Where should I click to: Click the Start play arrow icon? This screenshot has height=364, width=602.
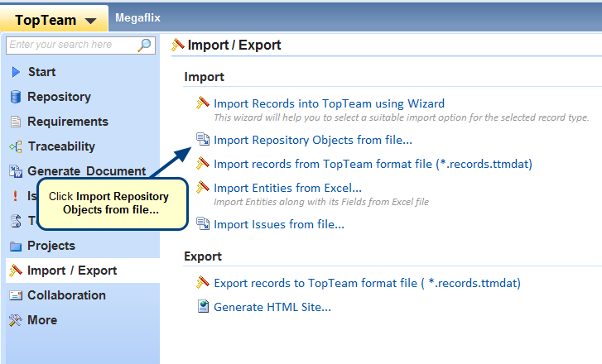pyautogui.click(x=16, y=72)
